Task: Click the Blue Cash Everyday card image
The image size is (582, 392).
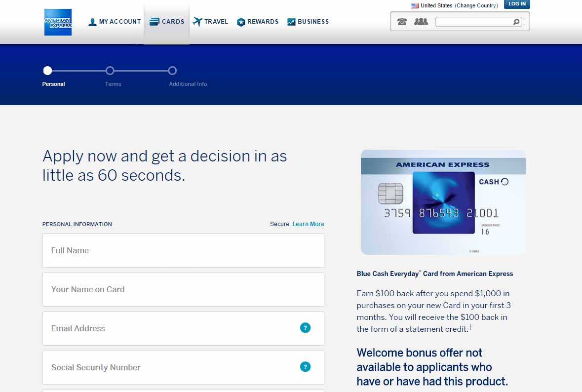Action: click(x=443, y=202)
